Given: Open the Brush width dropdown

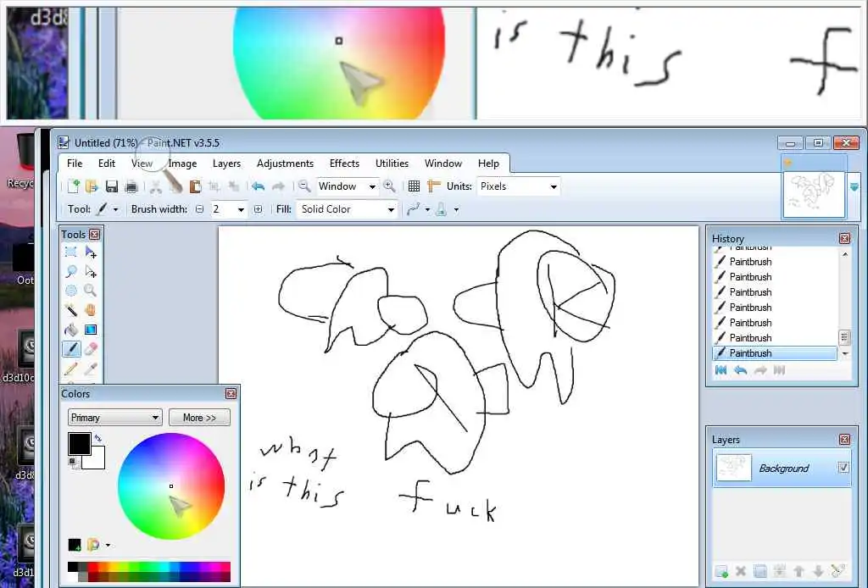Looking at the screenshot, I should click(x=241, y=209).
